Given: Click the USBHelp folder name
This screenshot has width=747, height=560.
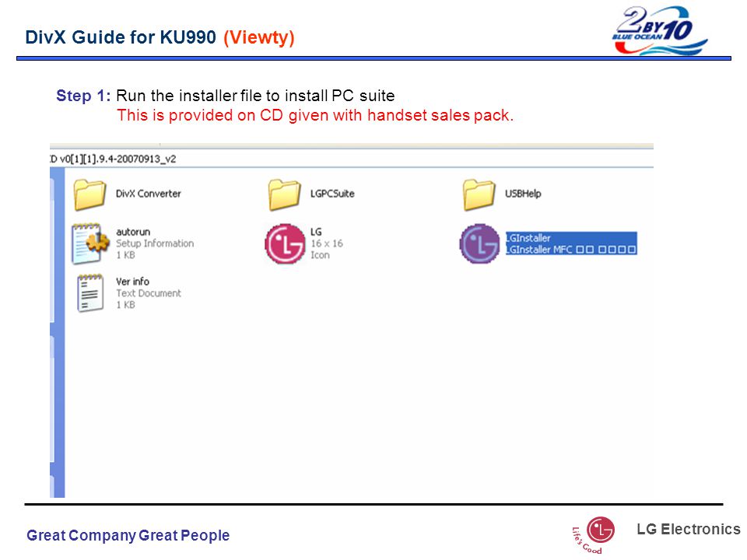Looking at the screenshot, I should (x=523, y=194).
